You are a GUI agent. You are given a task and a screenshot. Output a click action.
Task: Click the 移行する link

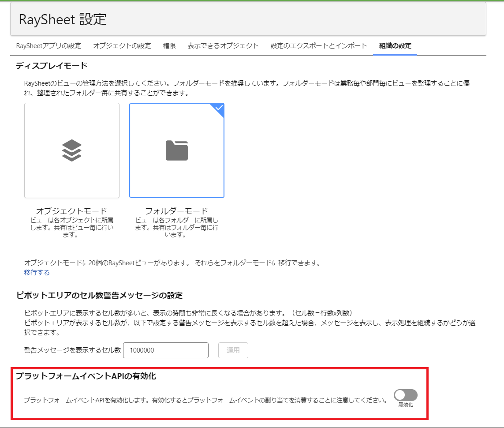[x=37, y=272]
